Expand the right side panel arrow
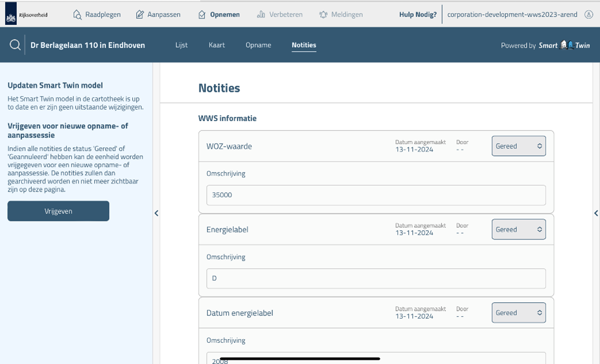The height and width of the screenshot is (364, 600). (x=596, y=213)
